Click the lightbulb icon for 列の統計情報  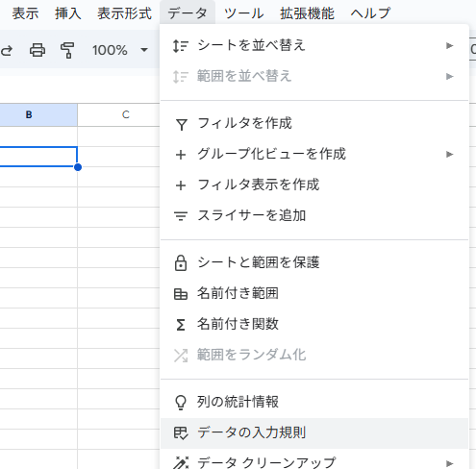point(181,403)
